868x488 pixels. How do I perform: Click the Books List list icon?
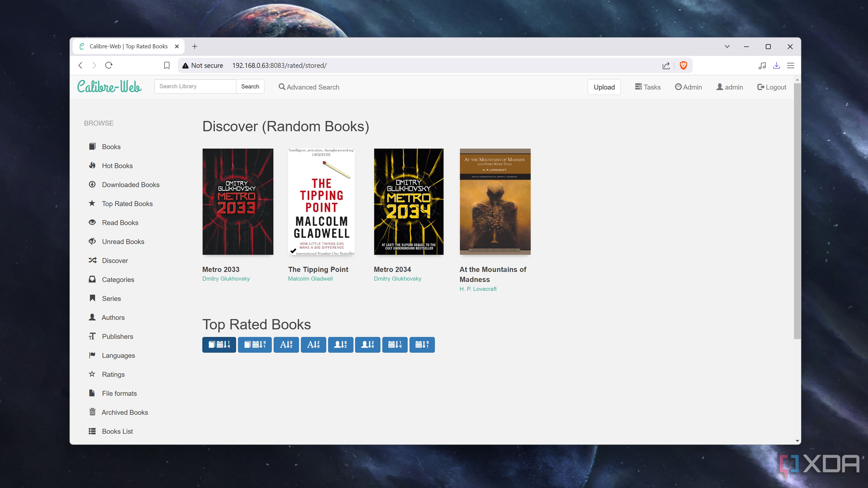(x=92, y=431)
